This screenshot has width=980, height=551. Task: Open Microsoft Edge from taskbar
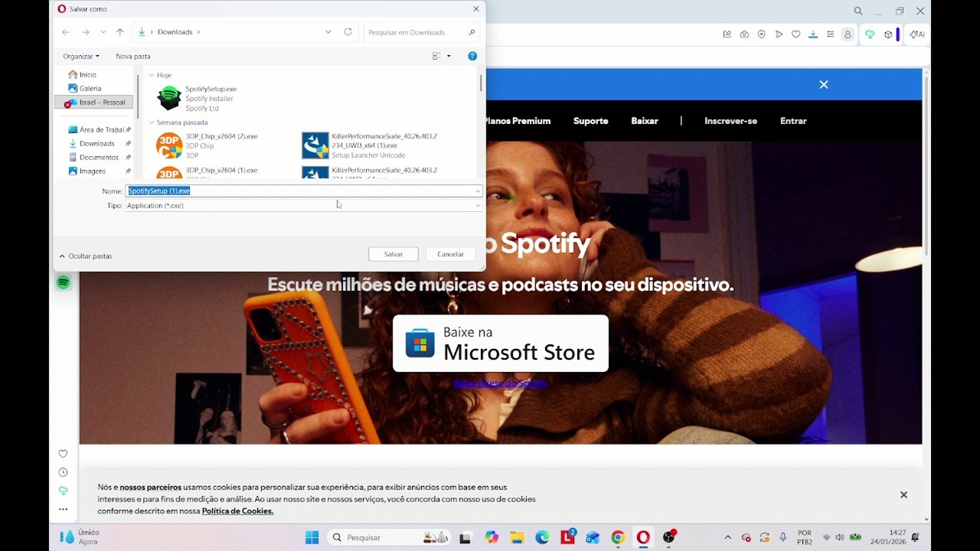coord(542,537)
